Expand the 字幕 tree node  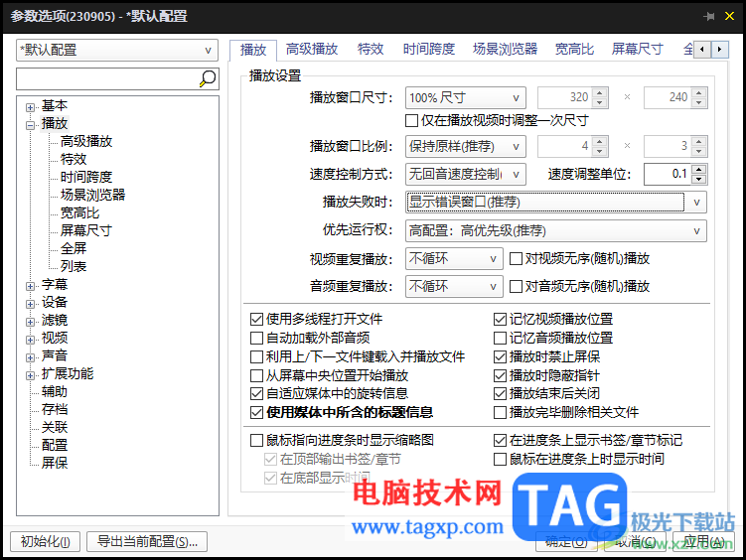[31, 286]
